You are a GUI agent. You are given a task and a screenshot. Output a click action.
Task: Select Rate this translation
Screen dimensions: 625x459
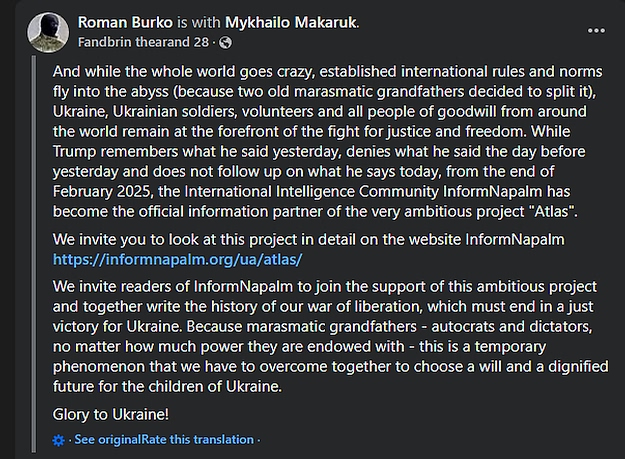197,439
